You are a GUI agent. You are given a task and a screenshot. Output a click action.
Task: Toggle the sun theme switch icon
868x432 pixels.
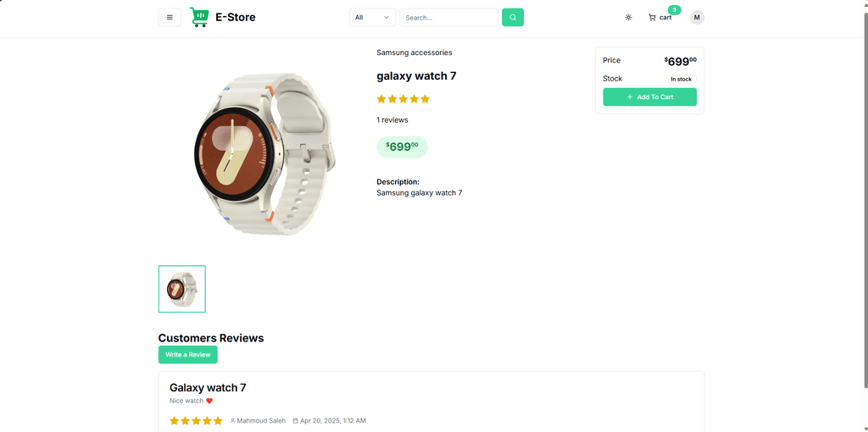pyautogui.click(x=628, y=17)
